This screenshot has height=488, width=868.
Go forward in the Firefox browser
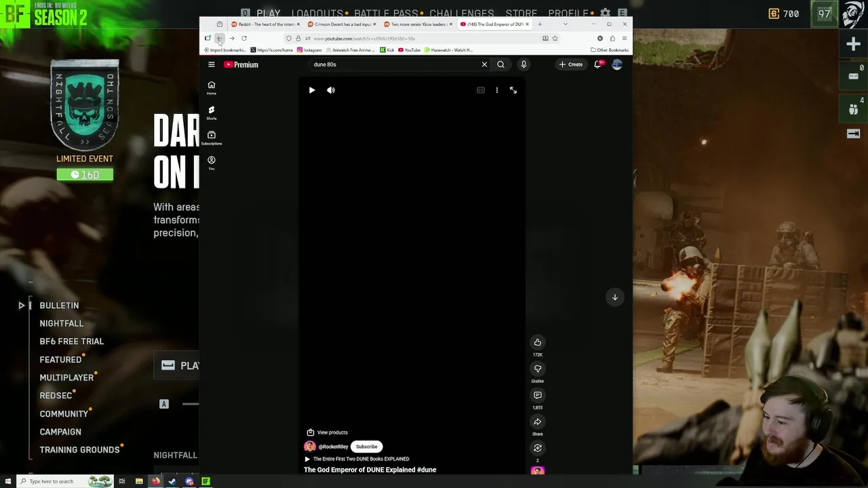232,39
